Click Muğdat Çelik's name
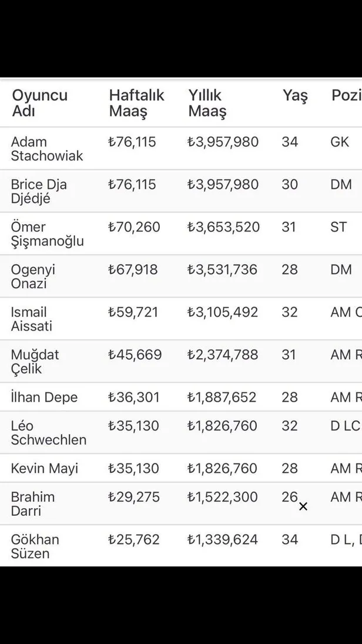 point(35,362)
